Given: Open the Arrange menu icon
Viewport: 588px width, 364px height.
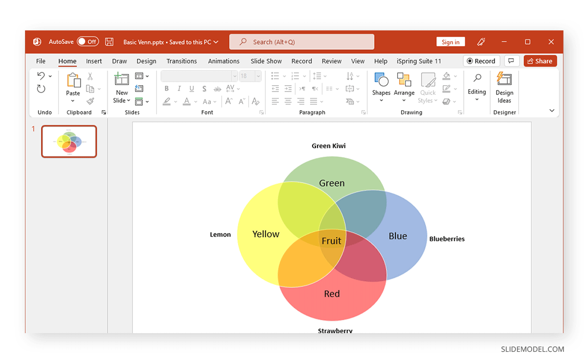Looking at the screenshot, I should point(404,80).
